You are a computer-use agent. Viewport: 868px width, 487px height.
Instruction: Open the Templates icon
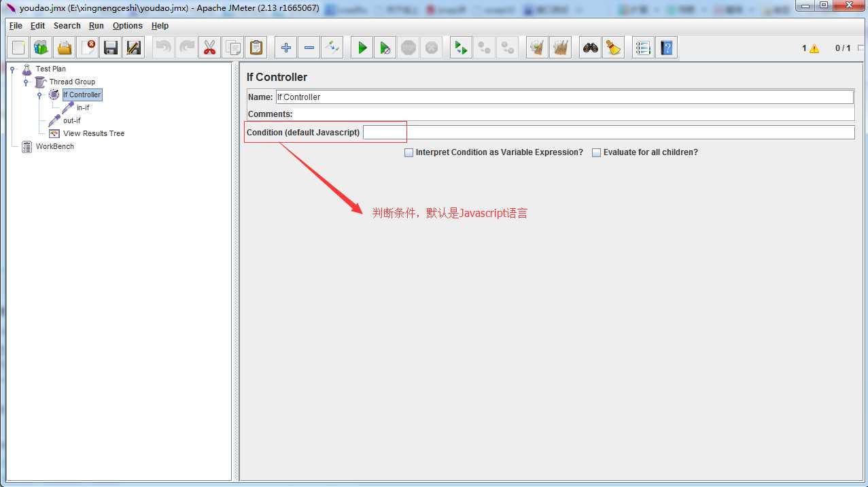coord(41,48)
